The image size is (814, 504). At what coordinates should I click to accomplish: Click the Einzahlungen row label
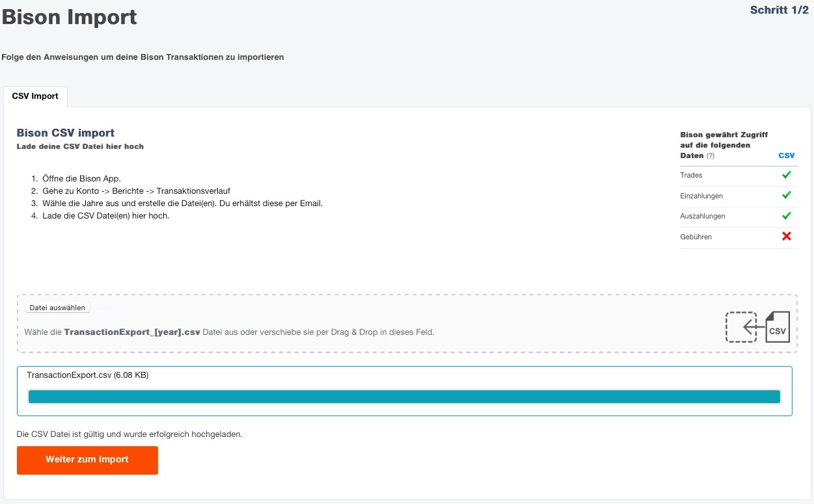point(701,196)
